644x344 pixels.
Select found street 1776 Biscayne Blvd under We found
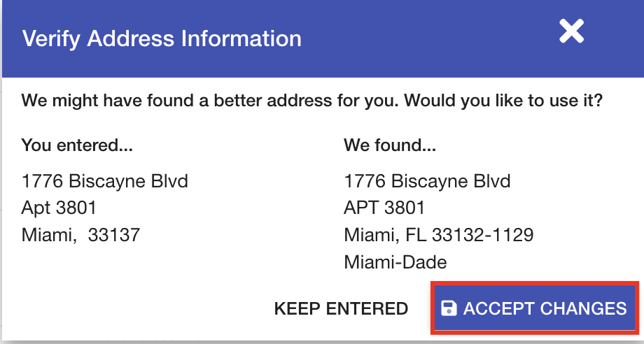(427, 181)
